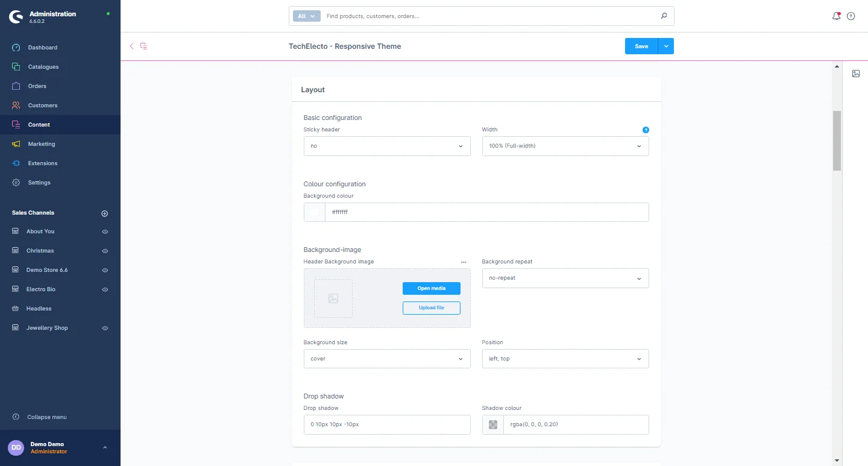
Task: Open the Shadow colour swatch picker
Action: [x=493, y=424]
